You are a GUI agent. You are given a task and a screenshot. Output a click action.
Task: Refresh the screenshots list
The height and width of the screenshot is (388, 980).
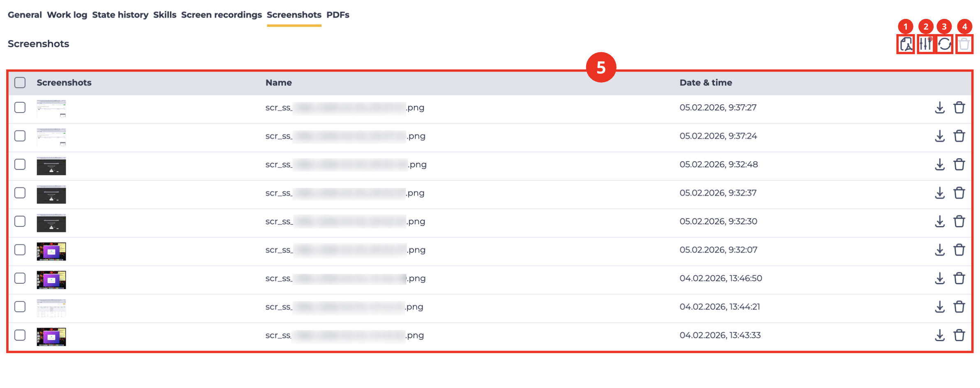click(x=945, y=44)
